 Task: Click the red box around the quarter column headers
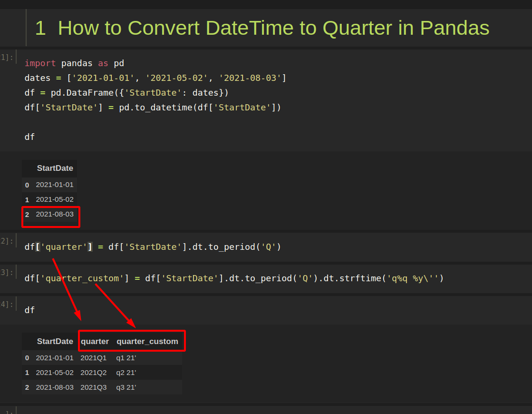click(x=132, y=341)
